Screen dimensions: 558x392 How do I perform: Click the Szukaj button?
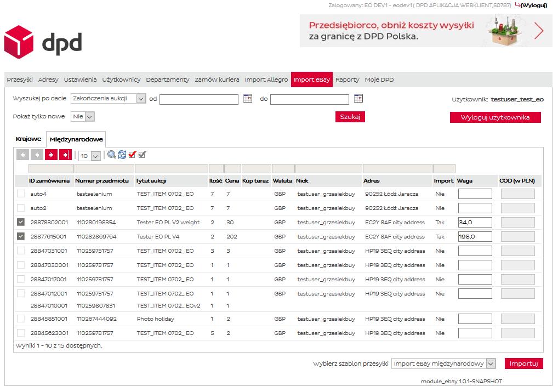click(350, 117)
